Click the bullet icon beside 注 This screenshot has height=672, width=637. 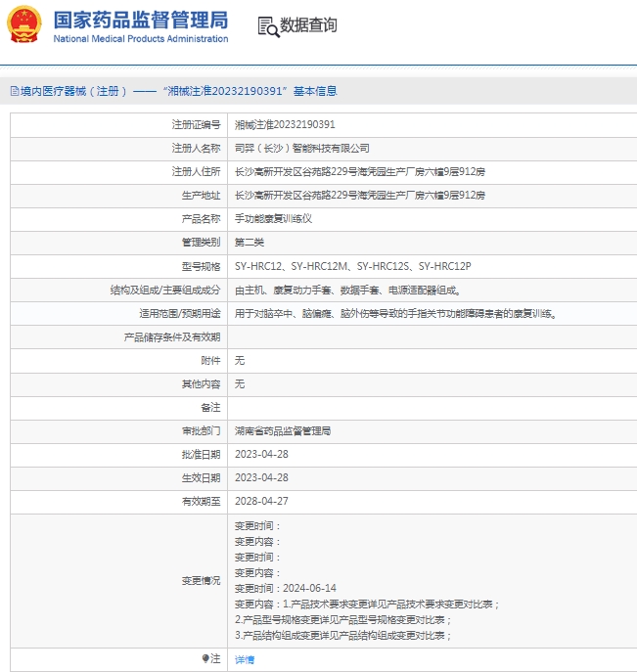[x=205, y=658]
